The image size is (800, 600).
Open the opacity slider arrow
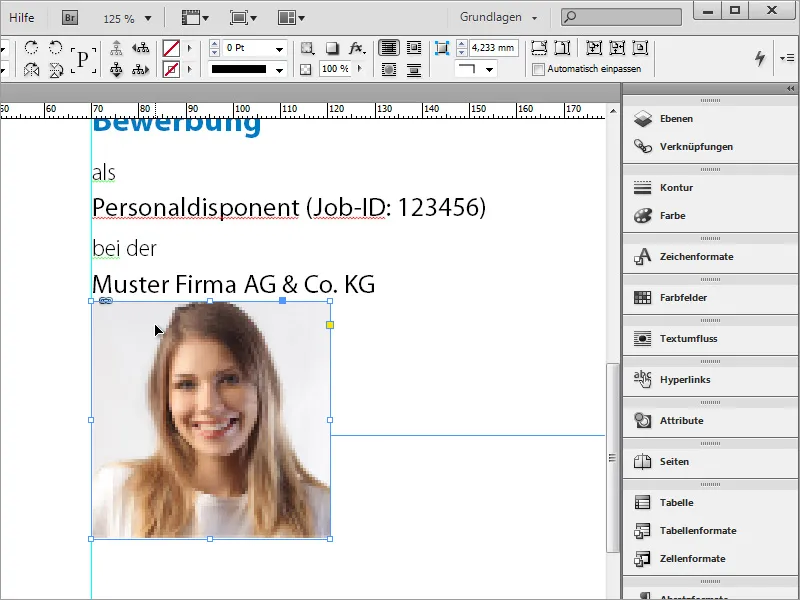pyautogui.click(x=360, y=68)
